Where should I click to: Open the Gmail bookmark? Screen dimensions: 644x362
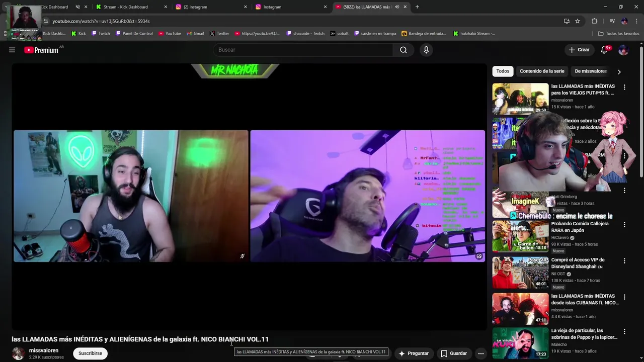(195, 34)
